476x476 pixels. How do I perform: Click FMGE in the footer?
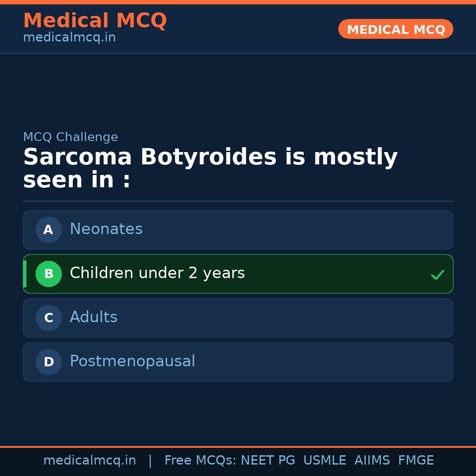pos(416,461)
